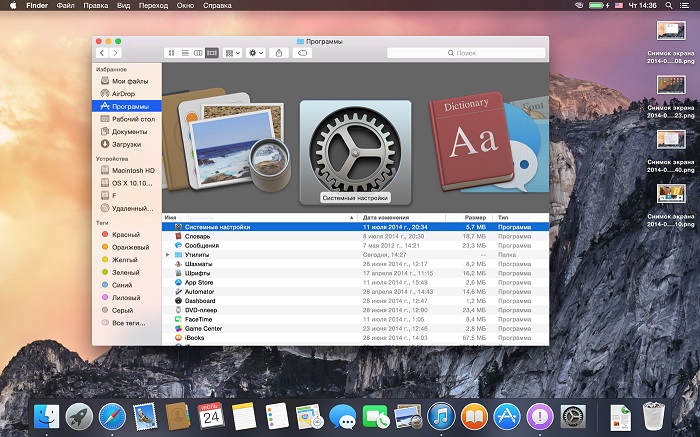
Task: Select OS X 10.10 volume in sidebar
Action: [x=127, y=183]
